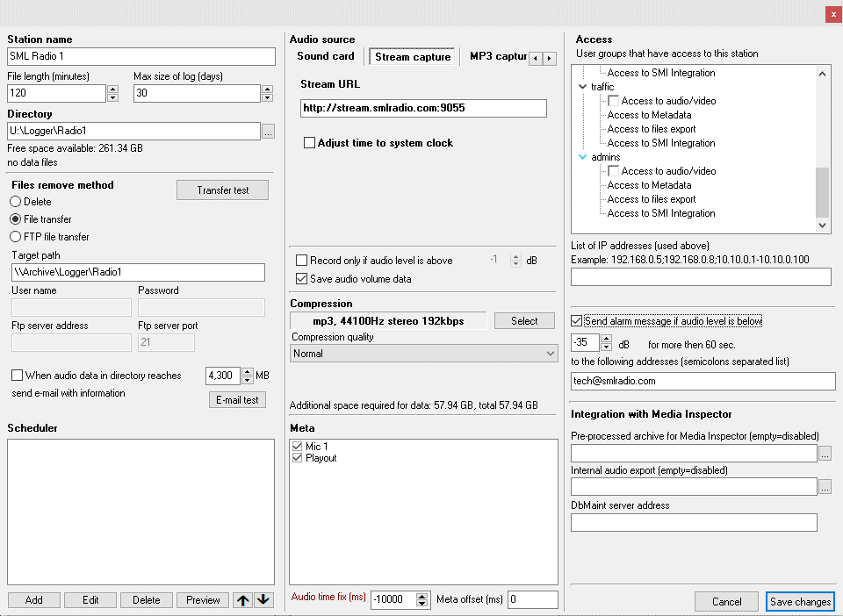Decrease alarm audio level dB value
The image size is (843, 616).
pyautogui.click(x=607, y=347)
